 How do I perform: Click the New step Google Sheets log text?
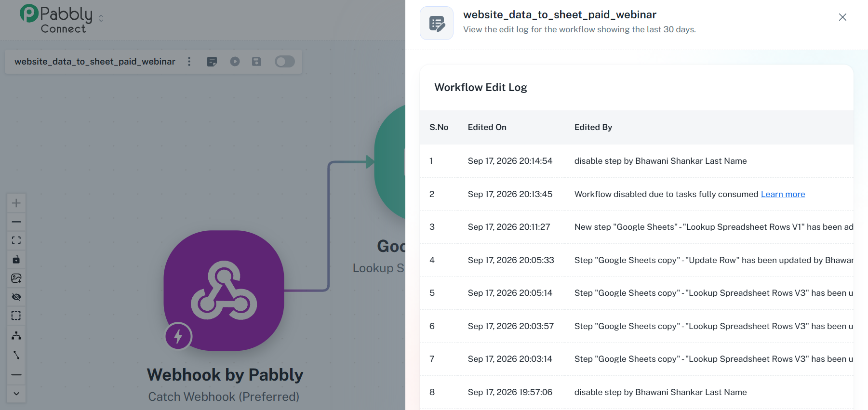click(714, 227)
